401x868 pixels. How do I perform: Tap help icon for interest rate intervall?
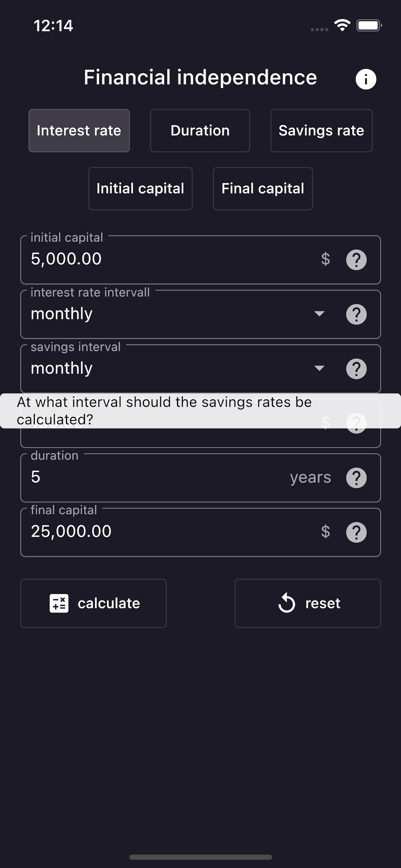[x=356, y=315]
